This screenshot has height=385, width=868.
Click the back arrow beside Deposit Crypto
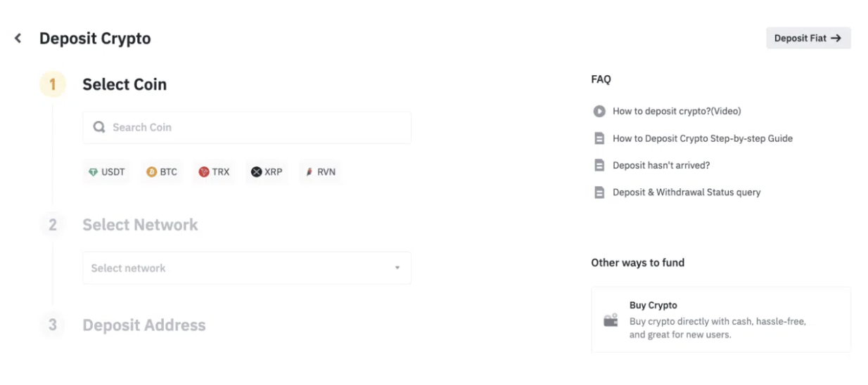coord(18,39)
